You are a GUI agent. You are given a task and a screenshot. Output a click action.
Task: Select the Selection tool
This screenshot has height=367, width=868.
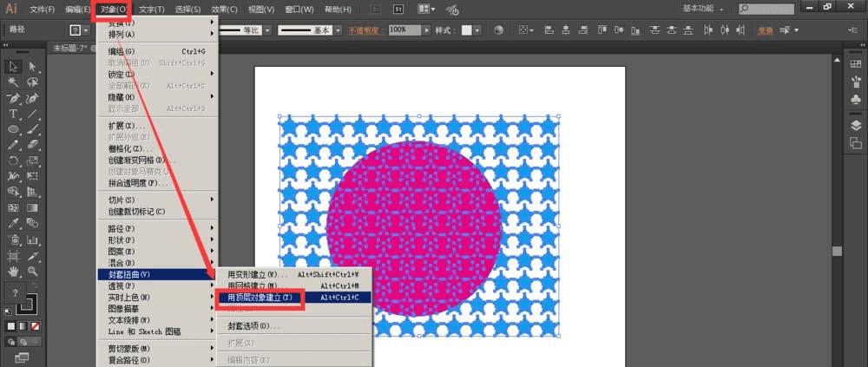pos(13,67)
